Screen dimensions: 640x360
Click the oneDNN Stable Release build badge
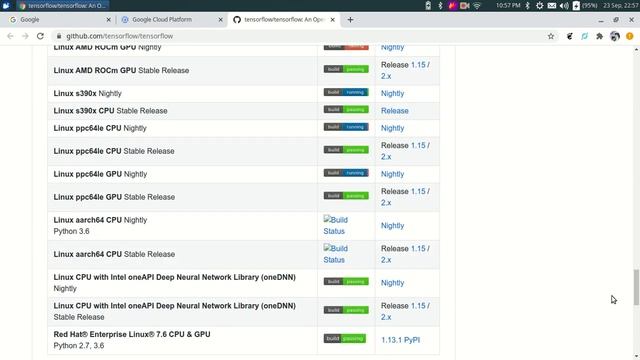coord(346,310)
